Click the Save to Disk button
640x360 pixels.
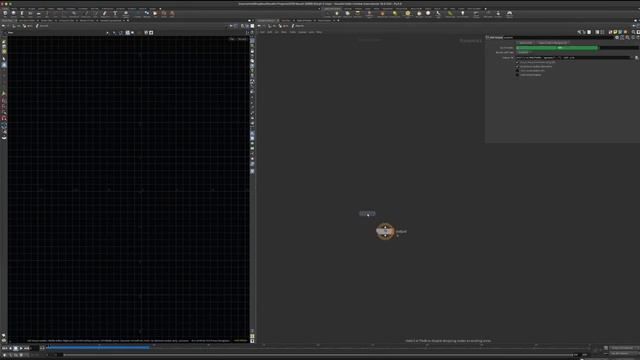(526, 42)
